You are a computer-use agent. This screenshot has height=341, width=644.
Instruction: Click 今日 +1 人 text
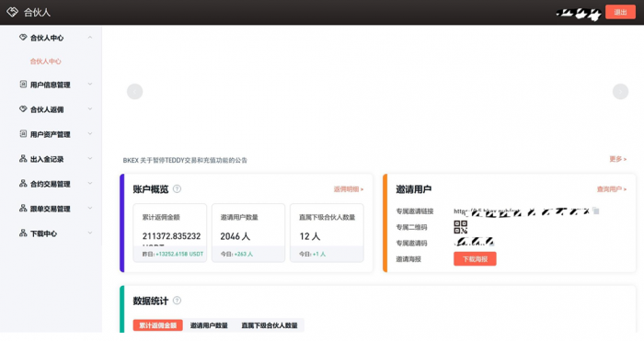(x=312, y=254)
